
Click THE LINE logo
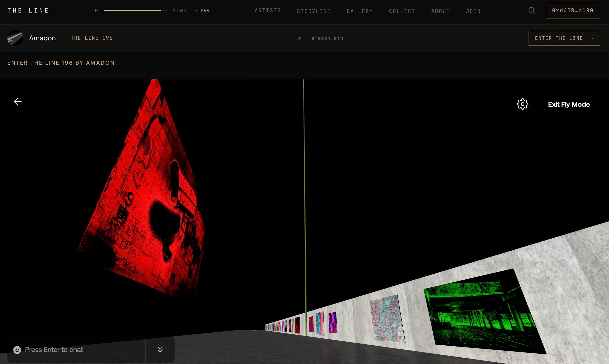point(28,11)
